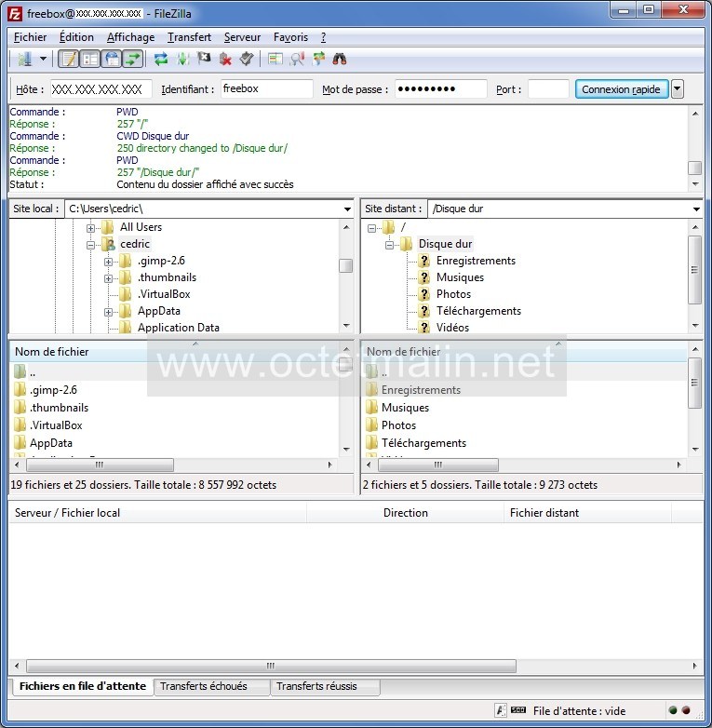
Task: Open the Édition menu
Action: 76,37
